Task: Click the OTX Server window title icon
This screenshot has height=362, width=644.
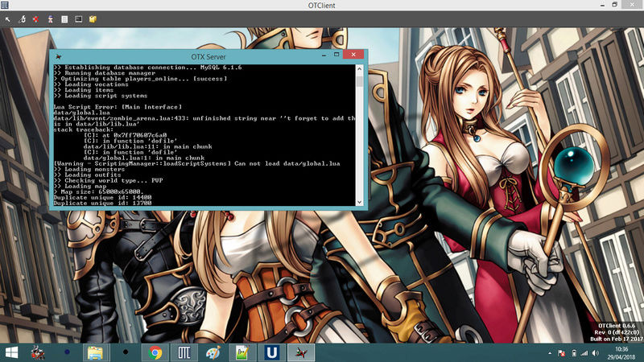Action: 58,56
